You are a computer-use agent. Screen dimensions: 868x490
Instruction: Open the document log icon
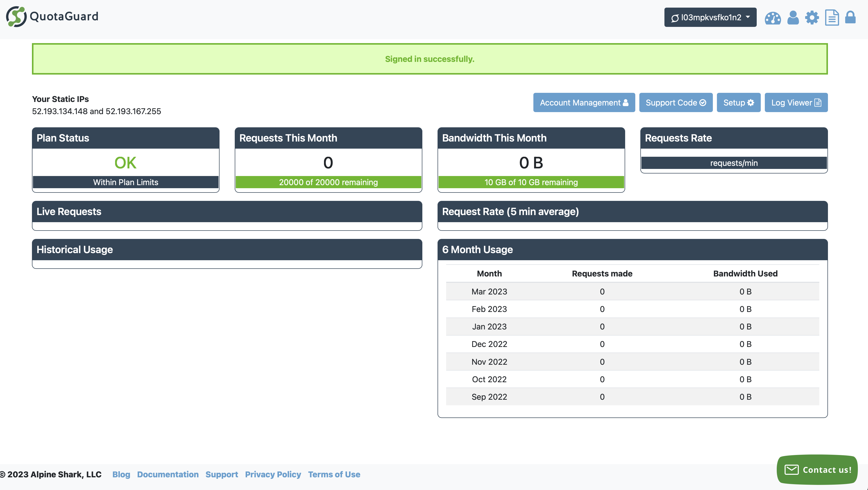pyautogui.click(x=831, y=17)
